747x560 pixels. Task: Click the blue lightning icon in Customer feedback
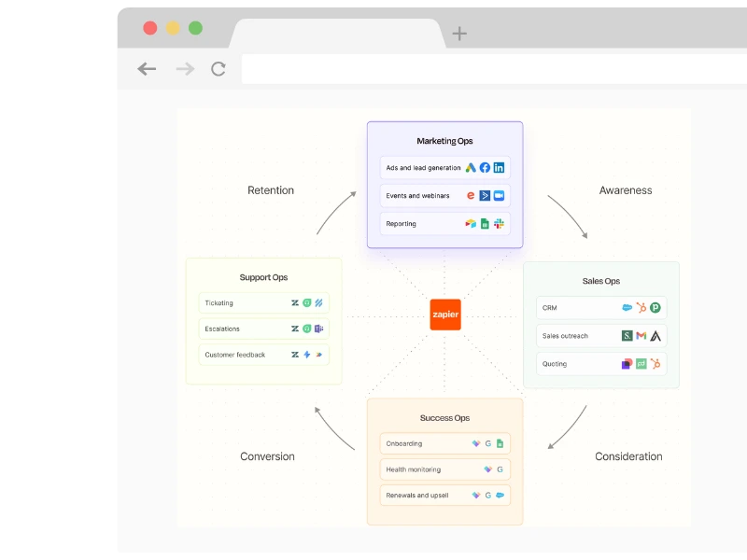point(307,355)
